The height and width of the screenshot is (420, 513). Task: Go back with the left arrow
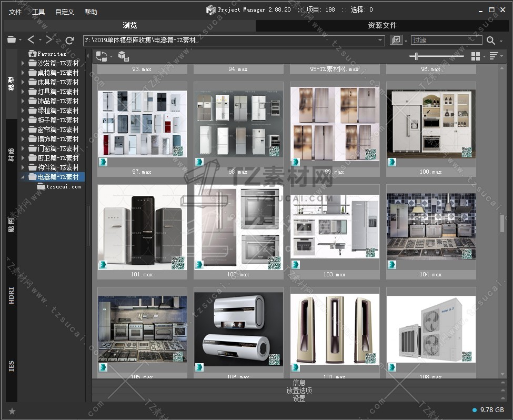click(x=31, y=40)
